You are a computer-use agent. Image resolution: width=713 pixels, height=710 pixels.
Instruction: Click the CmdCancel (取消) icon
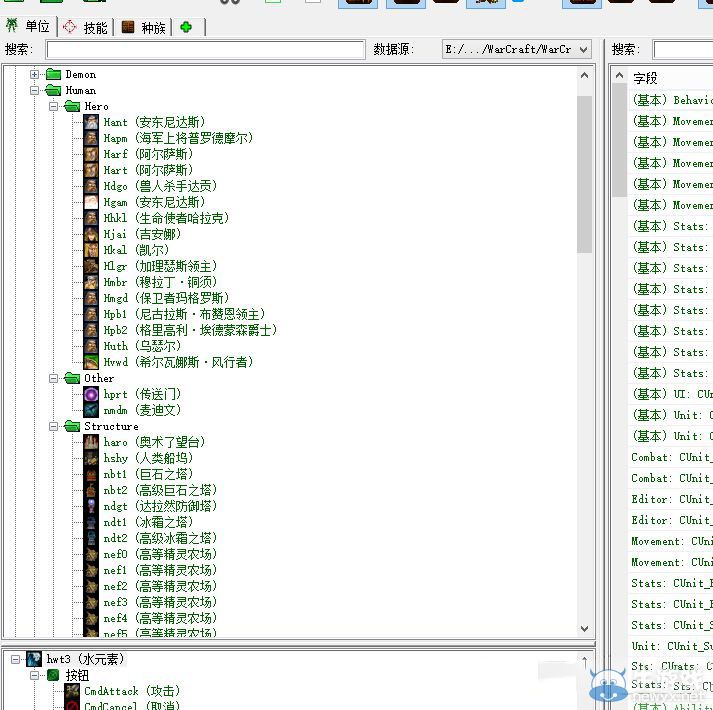[x=72, y=705]
